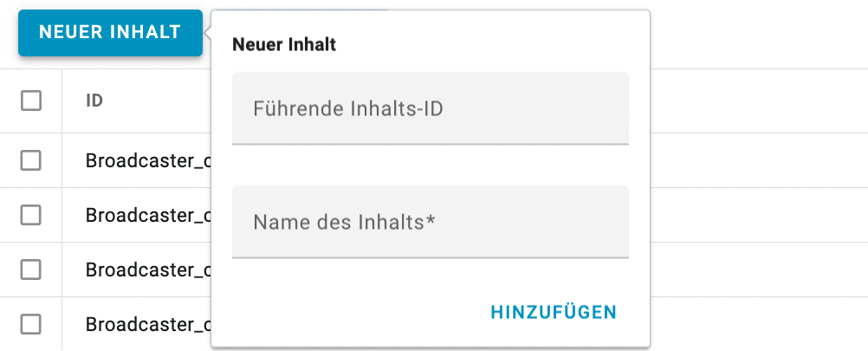Click blank popup area left of HINZUFÜGEN
Image resolution: width=868 pixels, height=351 pixels.
[347, 312]
